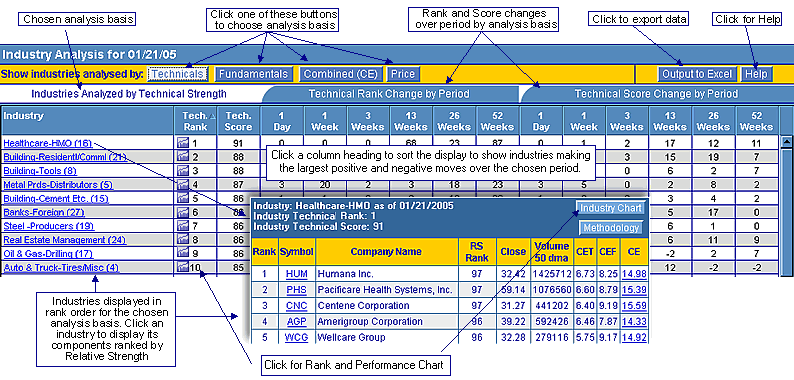Viewport: 794px width, 380px height.
Task: Click the industry table scrollbar up arrow
Action: (x=786, y=141)
